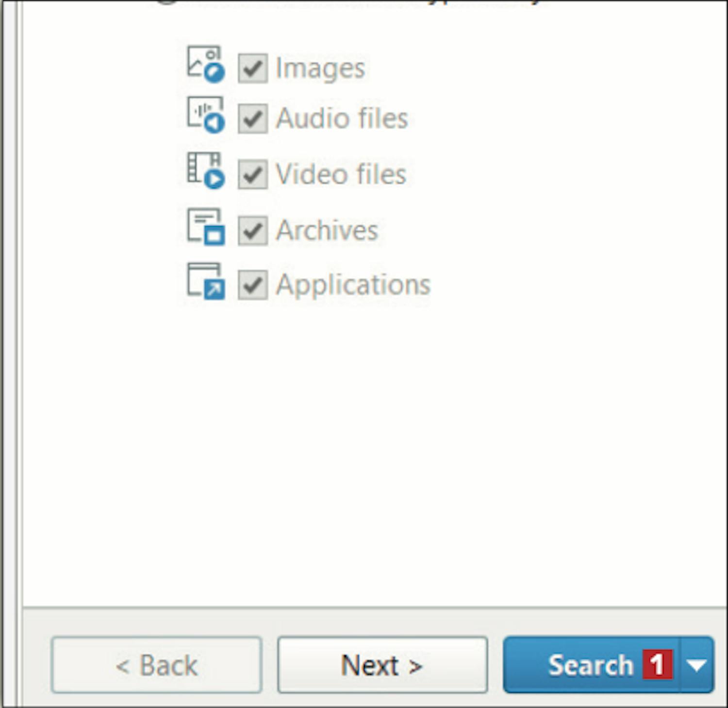Toggle the Archives checkbox
The image size is (728, 708).
pyautogui.click(x=252, y=231)
